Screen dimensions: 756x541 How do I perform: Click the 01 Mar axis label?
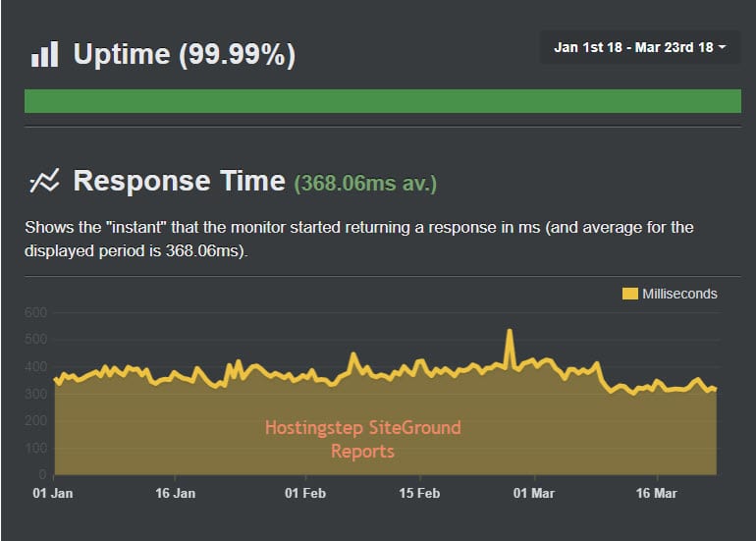(x=534, y=493)
